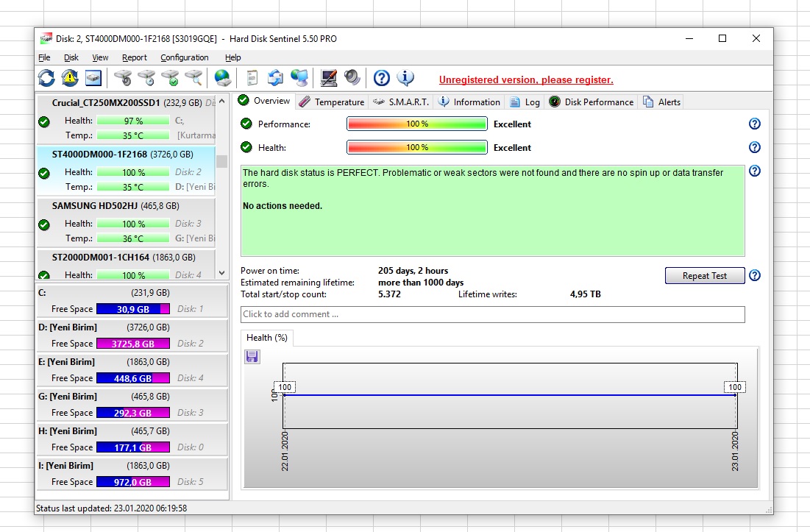Click the '205 days, 2 hours' power on value
The image size is (810, 532).
[413, 271]
